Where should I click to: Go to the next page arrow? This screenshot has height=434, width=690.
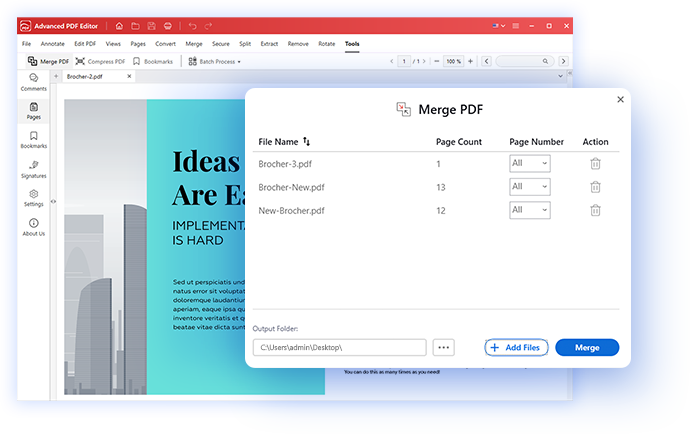point(424,61)
